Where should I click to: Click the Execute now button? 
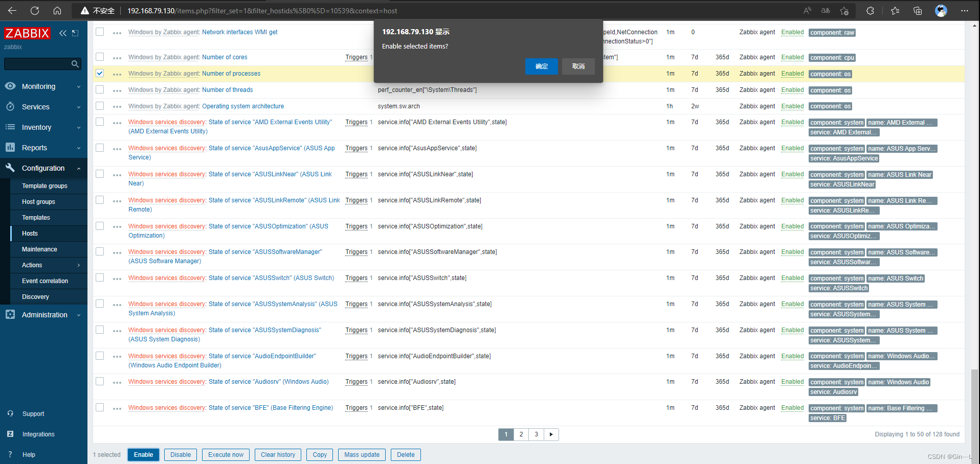pos(226,455)
